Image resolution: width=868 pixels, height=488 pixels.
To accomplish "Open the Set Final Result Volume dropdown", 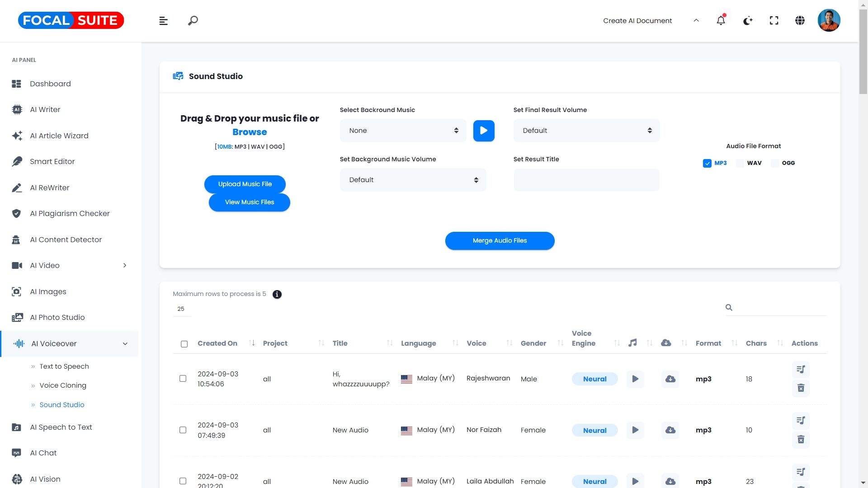I will [x=586, y=131].
